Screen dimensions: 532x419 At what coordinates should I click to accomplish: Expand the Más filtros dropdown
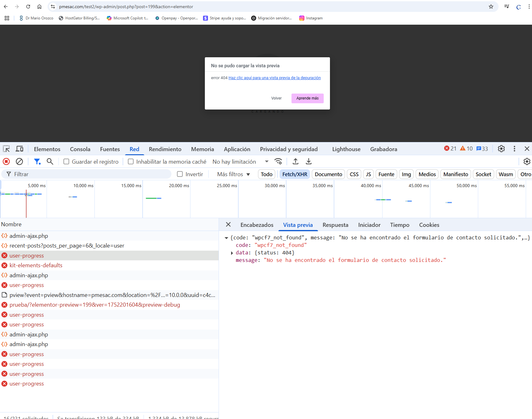(233, 174)
